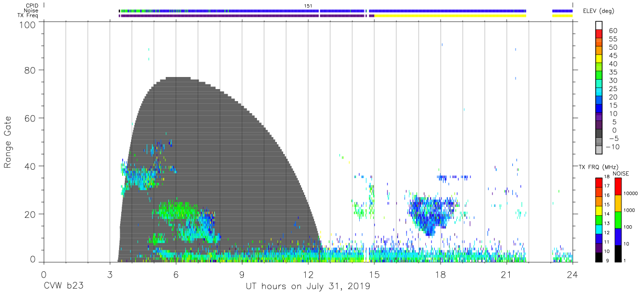Click the '9' tick label on UT hours axis
This screenshot has height=297, width=644.
pyautogui.click(x=242, y=274)
